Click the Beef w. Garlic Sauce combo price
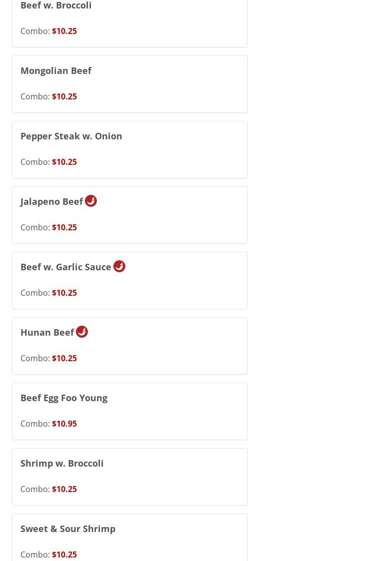The image size is (392, 561). point(64,293)
